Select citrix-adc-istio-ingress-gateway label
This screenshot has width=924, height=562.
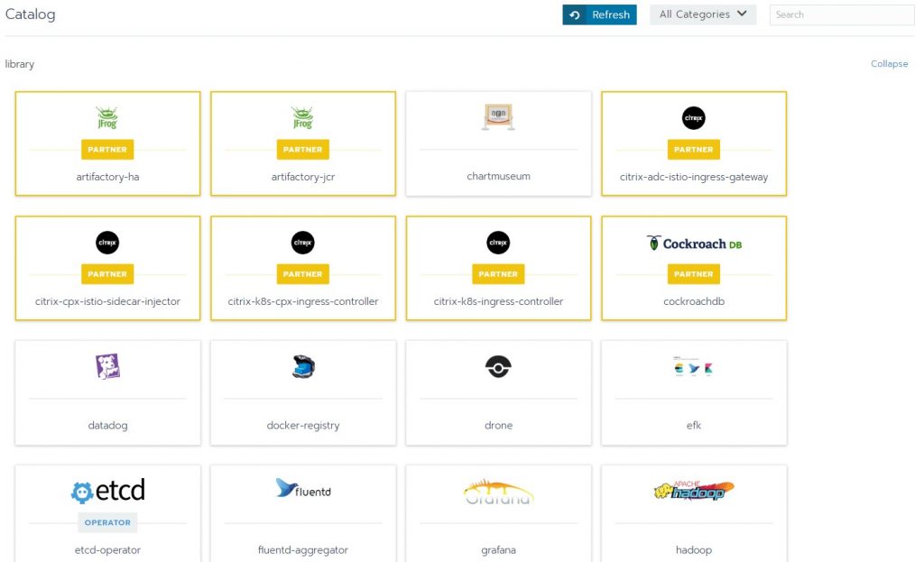tap(694, 177)
